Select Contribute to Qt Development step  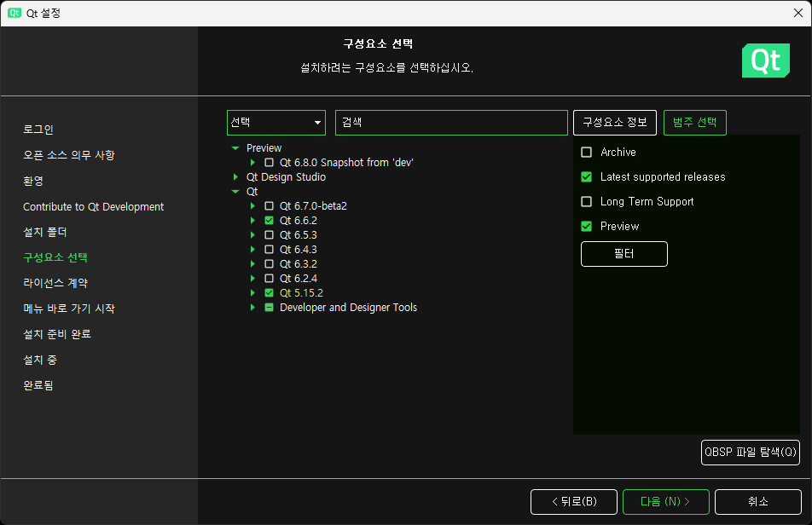point(94,207)
